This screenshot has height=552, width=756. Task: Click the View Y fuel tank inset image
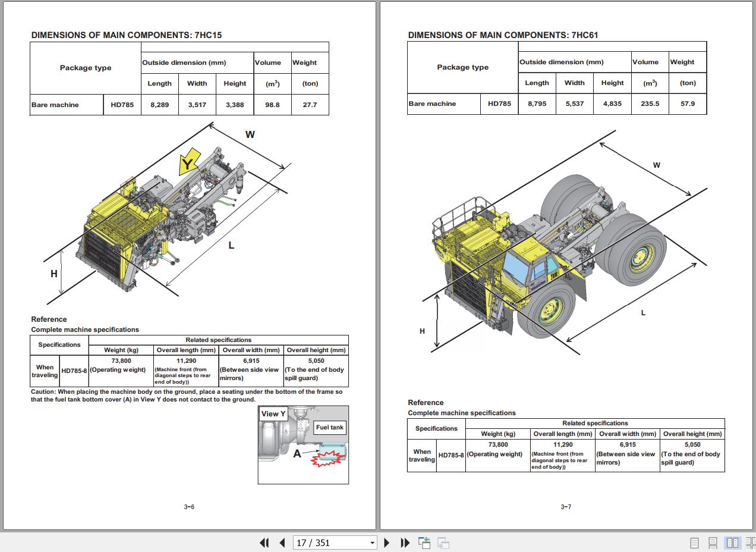pos(303,444)
